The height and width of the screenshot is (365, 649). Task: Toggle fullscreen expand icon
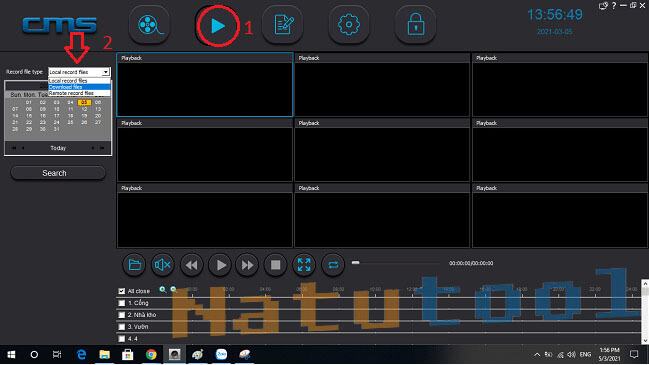coord(304,264)
